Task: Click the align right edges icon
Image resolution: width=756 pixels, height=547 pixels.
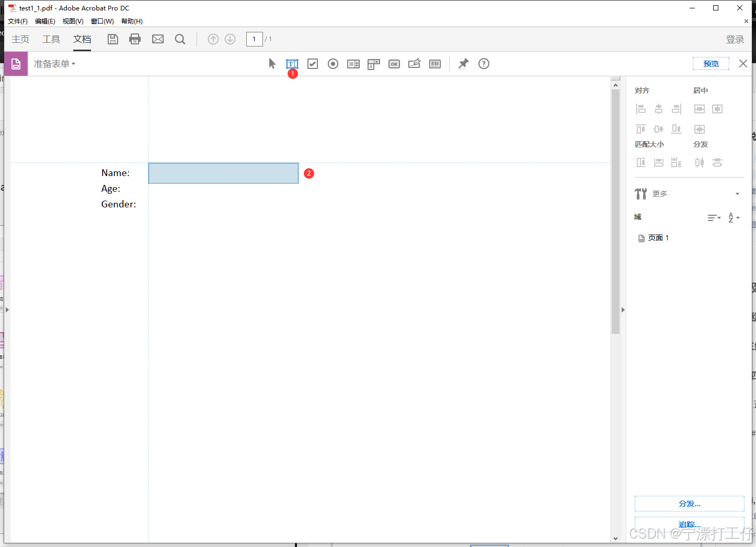Action: tap(677, 109)
